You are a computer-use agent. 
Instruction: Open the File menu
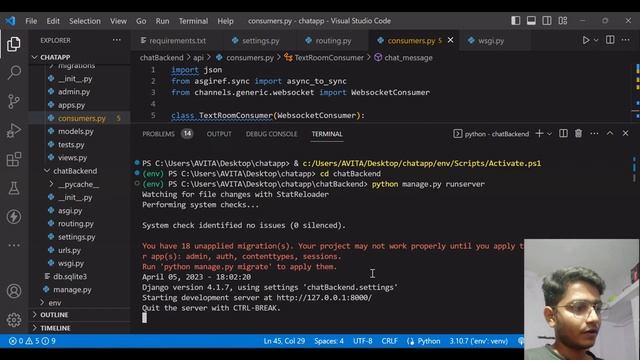(31, 21)
